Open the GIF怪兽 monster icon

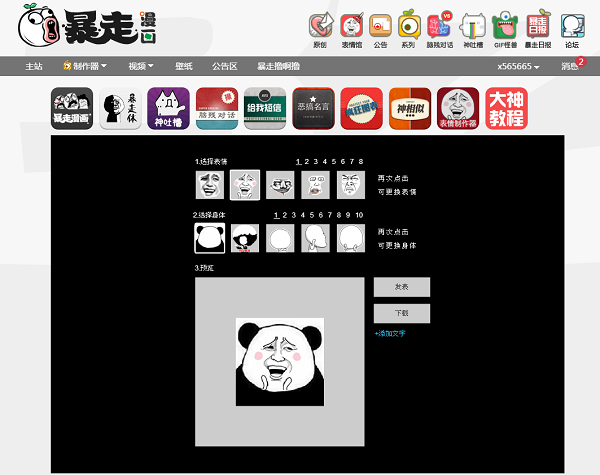point(505,31)
